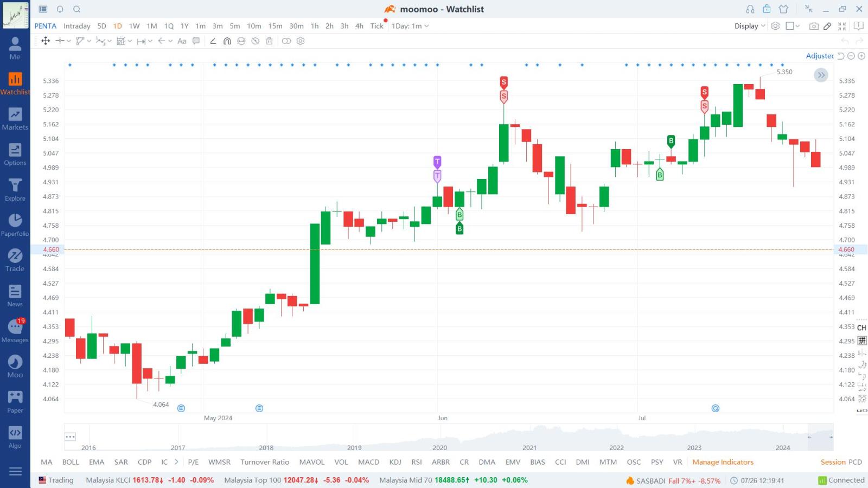Viewport: 868px width, 488px height.
Task: Toggle magnet snap mode for drawings
Action: [227, 41]
